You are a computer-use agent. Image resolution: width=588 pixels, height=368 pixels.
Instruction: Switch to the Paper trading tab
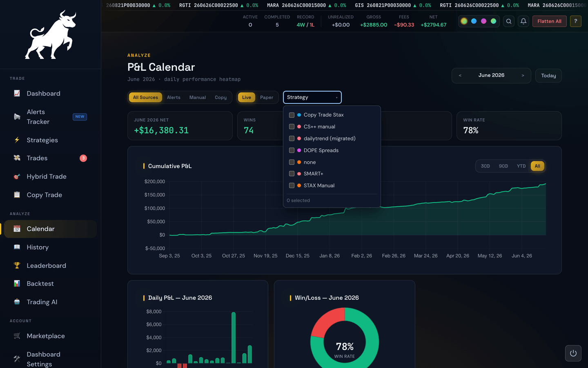click(267, 97)
